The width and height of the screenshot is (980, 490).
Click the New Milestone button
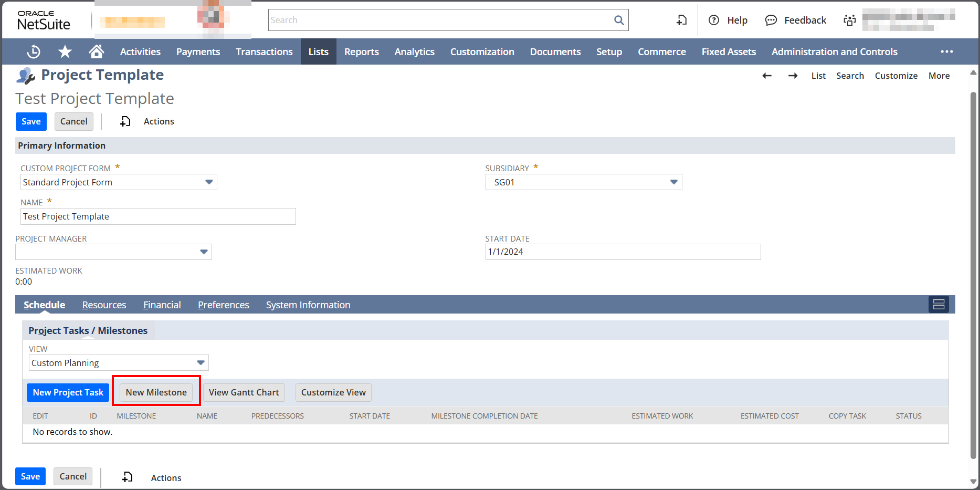(x=156, y=392)
